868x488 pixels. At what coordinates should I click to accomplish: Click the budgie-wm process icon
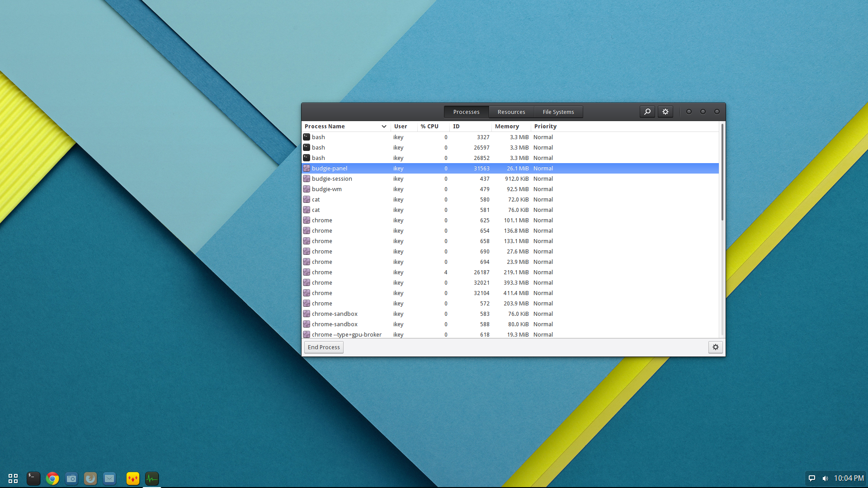click(307, 189)
